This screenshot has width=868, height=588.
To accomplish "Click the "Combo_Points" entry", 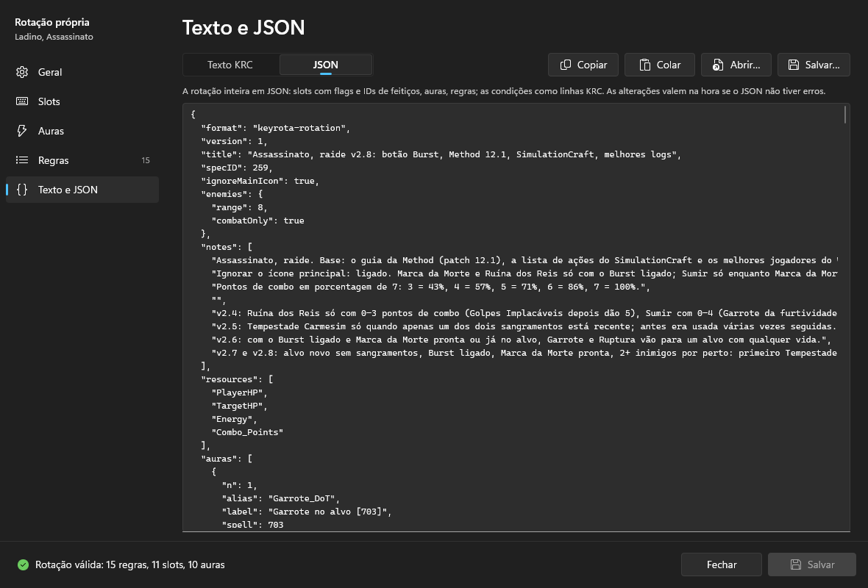I will point(247,432).
